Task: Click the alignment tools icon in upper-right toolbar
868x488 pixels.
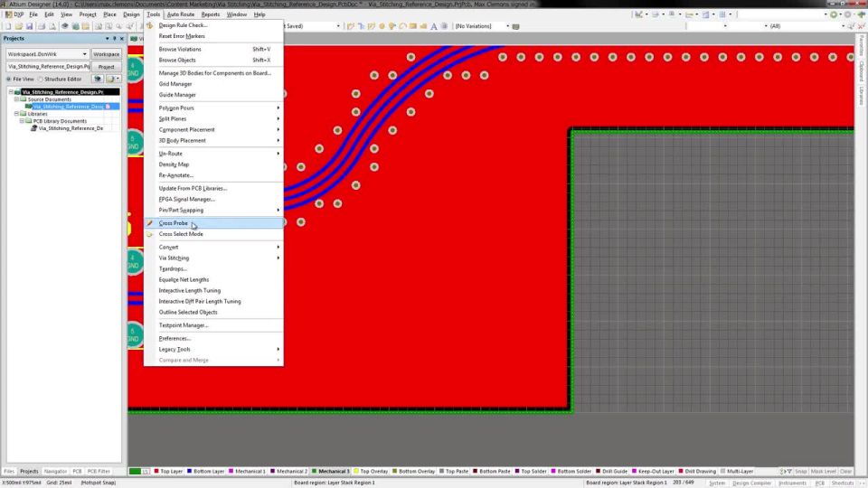Action: pos(656,14)
